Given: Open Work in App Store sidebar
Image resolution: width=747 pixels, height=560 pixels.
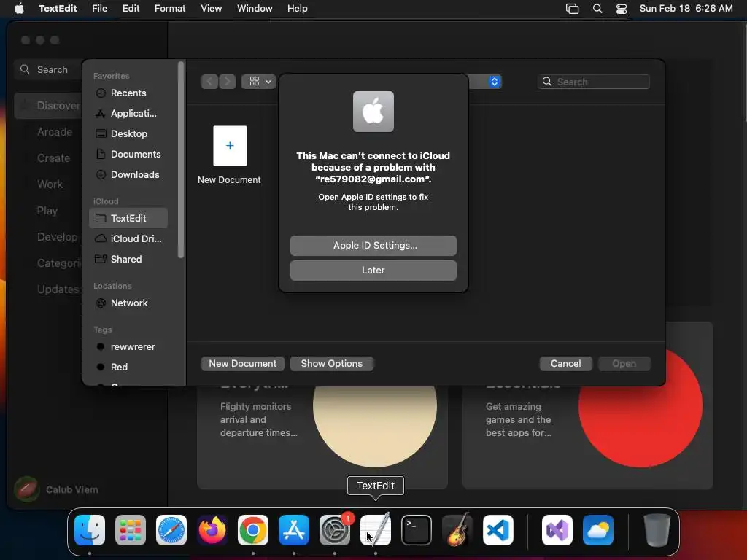Looking at the screenshot, I should tap(50, 184).
